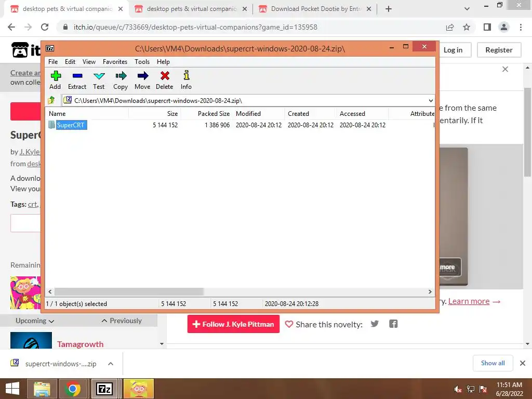Open the Chrome profile avatar
The height and width of the screenshot is (399, 532).
(x=504, y=27)
